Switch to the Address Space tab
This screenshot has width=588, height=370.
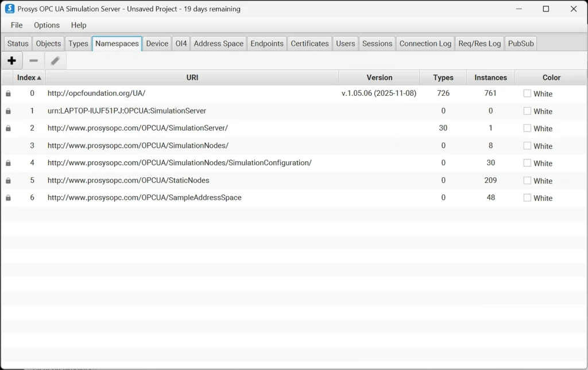pyautogui.click(x=218, y=44)
